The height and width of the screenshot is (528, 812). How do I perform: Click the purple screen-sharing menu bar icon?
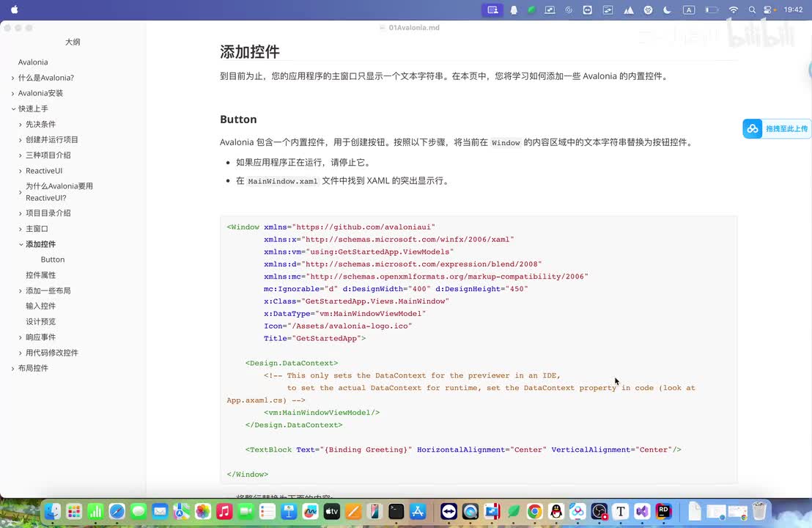492,10
